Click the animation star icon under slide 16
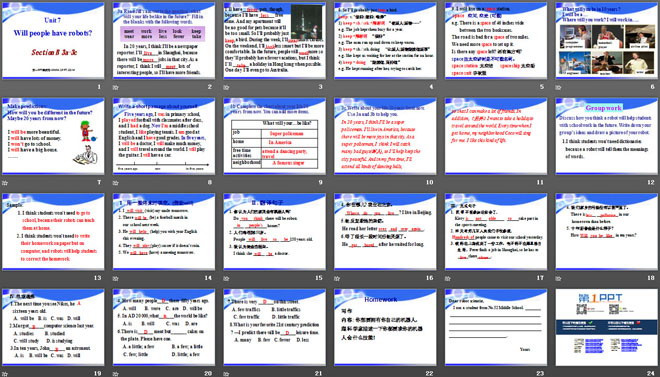660x377 pixels. [x=337, y=278]
